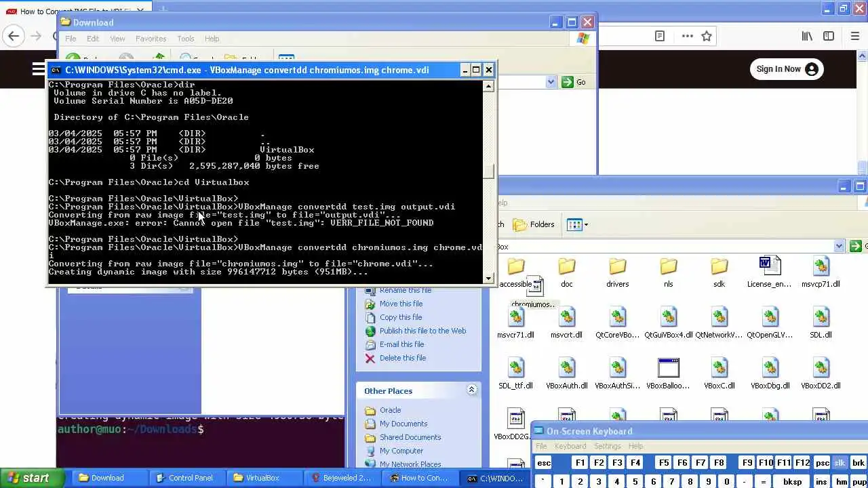Viewport: 868px width, 488px height.
Task: Click Rename this file link
Action: [x=406, y=290]
